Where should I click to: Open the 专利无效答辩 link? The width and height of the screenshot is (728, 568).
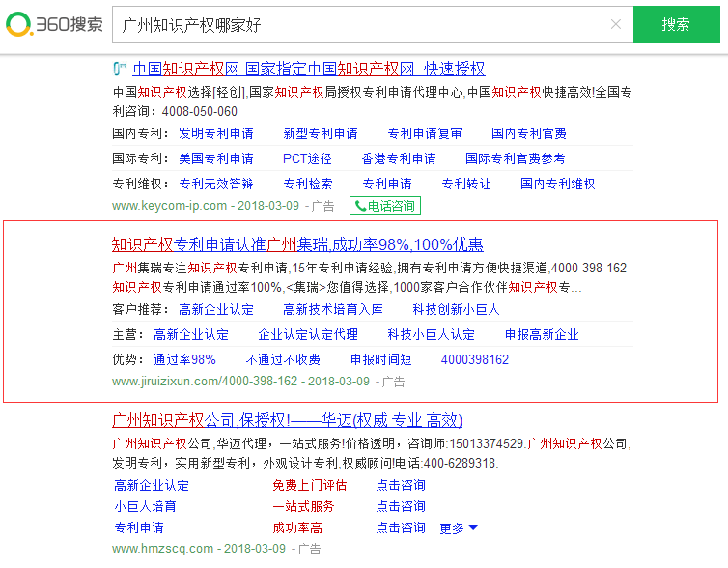(x=216, y=184)
